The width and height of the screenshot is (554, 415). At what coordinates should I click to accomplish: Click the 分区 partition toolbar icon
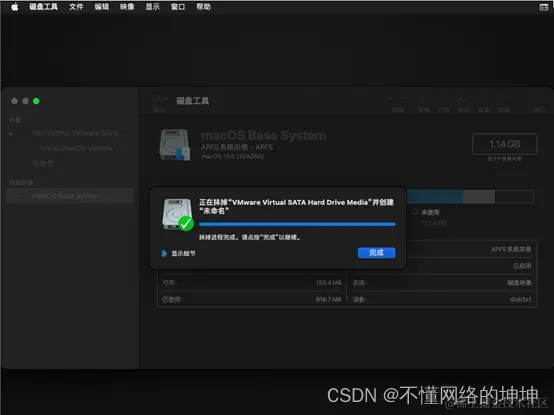click(x=444, y=103)
